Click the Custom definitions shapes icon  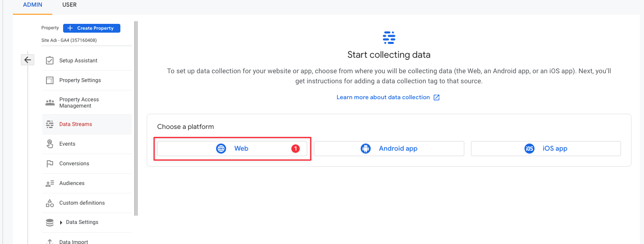[50, 203]
